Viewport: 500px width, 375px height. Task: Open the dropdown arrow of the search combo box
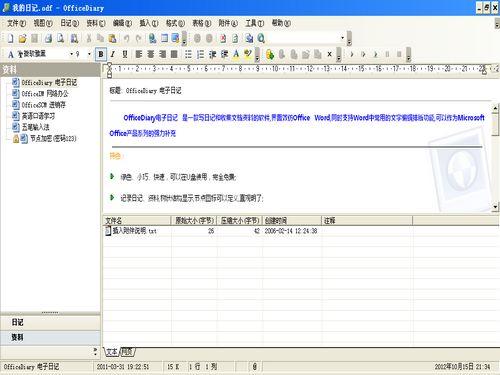click(342, 38)
